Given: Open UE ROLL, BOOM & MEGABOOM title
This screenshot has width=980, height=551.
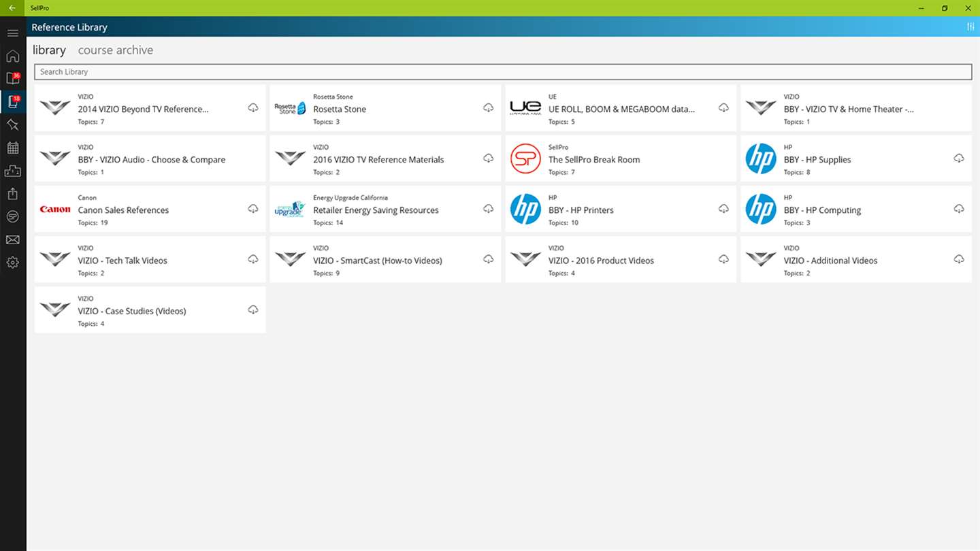Looking at the screenshot, I should (x=621, y=109).
